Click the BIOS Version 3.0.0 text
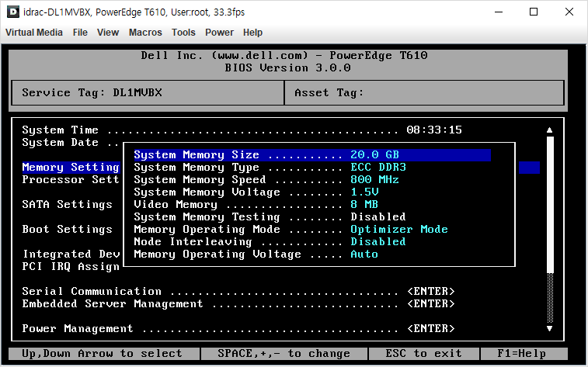 pos(287,68)
